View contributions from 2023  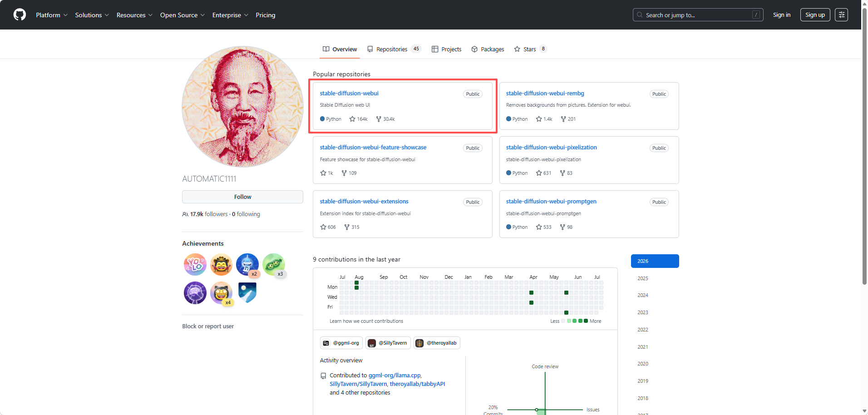click(655, 312)
